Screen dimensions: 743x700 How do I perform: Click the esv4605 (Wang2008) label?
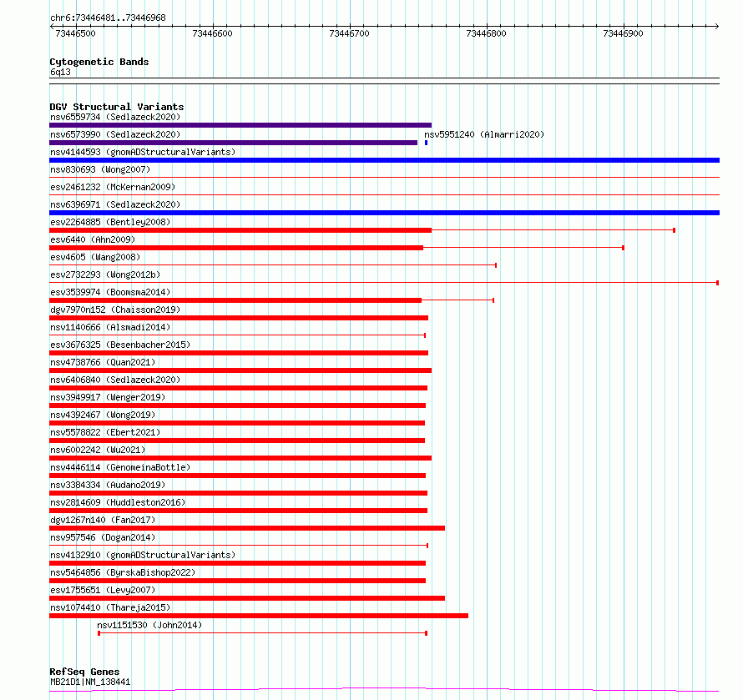(x=95, y=257)
